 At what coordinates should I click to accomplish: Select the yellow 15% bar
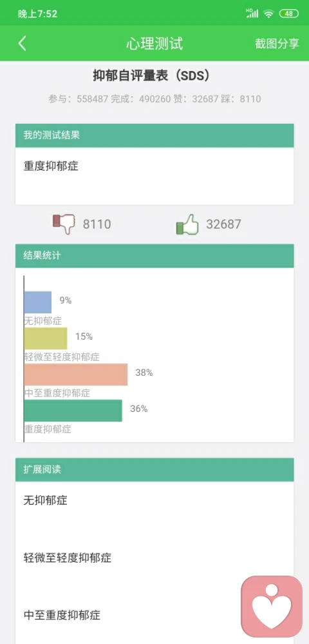[46, 338]
